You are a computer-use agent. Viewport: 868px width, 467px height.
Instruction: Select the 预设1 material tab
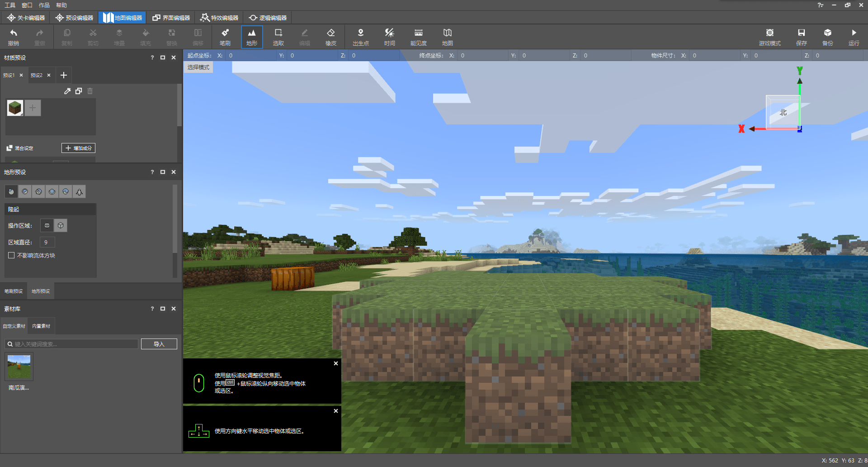(9, 75)
